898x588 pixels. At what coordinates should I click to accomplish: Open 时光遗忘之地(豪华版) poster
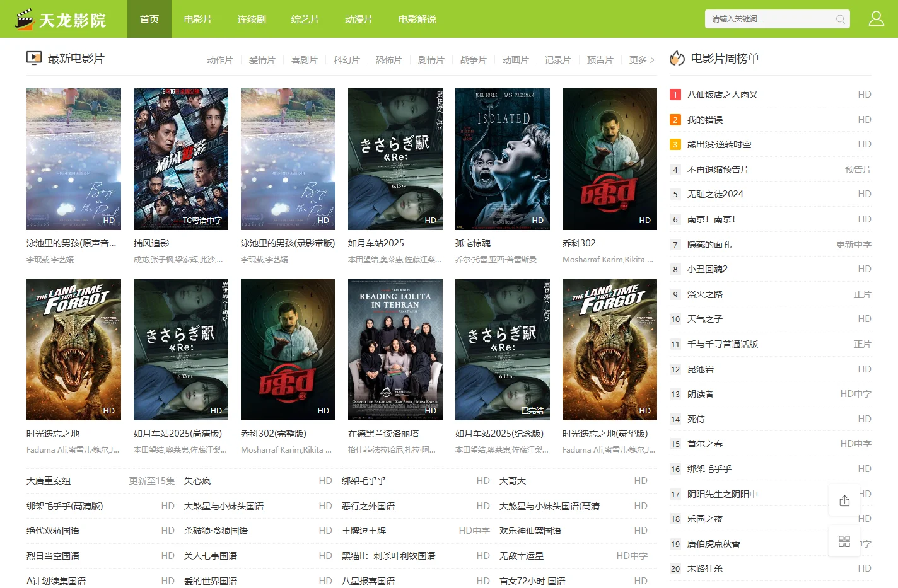(x=610, y=349)
